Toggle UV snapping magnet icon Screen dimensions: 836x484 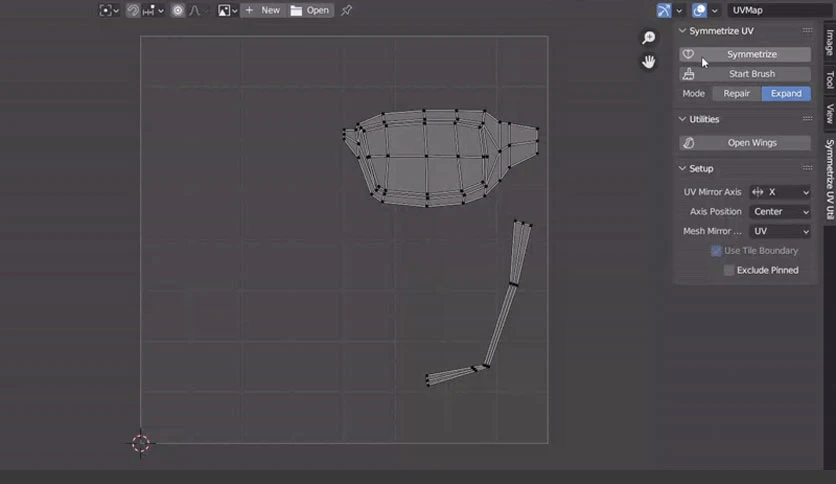(133, 10)
